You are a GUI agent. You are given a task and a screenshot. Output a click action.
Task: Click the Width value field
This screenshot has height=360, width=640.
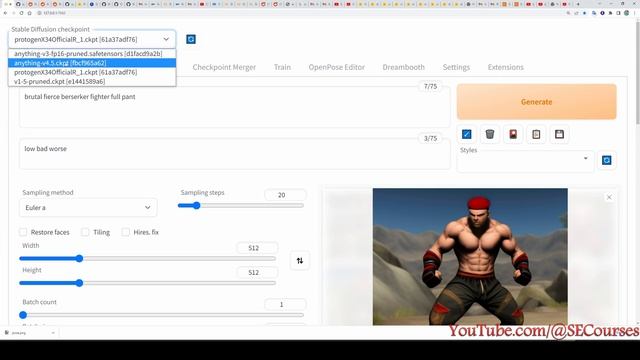pyautogui.click(x=257, y=248)
